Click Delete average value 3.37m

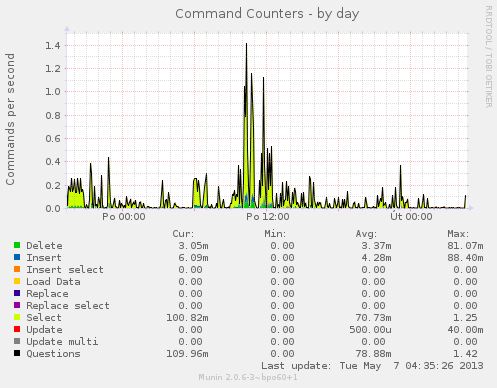point(377,246)
